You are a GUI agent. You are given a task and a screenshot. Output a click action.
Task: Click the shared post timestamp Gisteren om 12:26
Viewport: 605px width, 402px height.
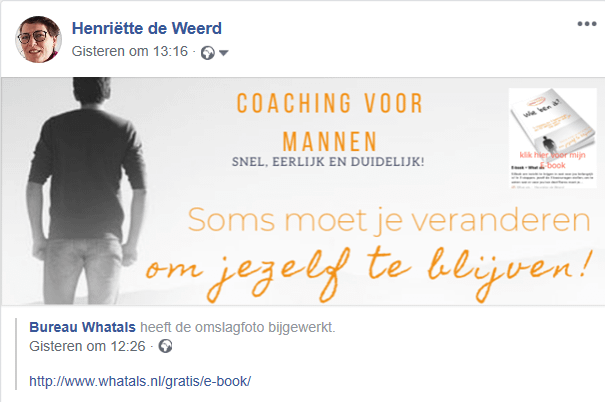click(x=87, y=346)
